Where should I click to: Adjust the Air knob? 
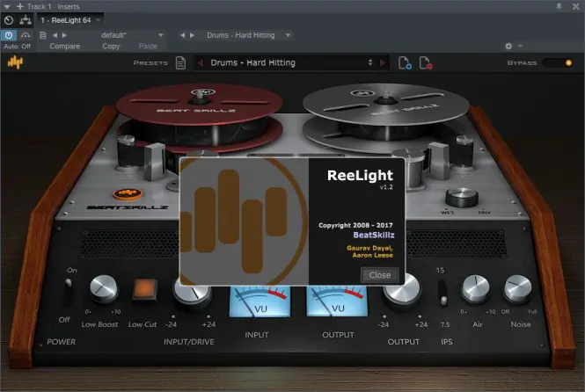pos(476,289)
